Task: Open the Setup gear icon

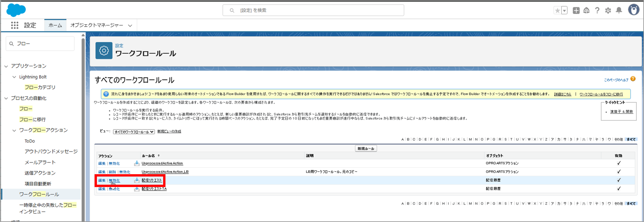Action: click(608, 10)
